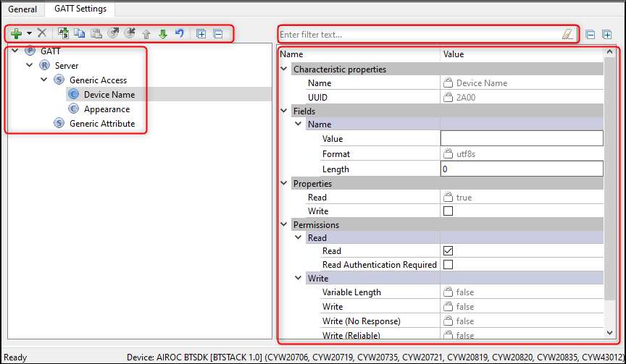Click the green plus add icon

16,33
